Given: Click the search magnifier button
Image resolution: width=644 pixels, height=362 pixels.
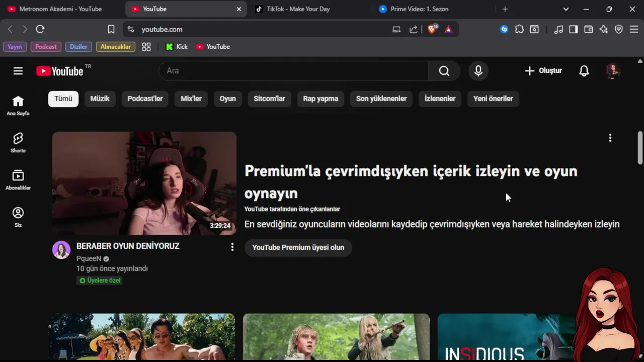Looking at the screenshot, I should 444,71.
